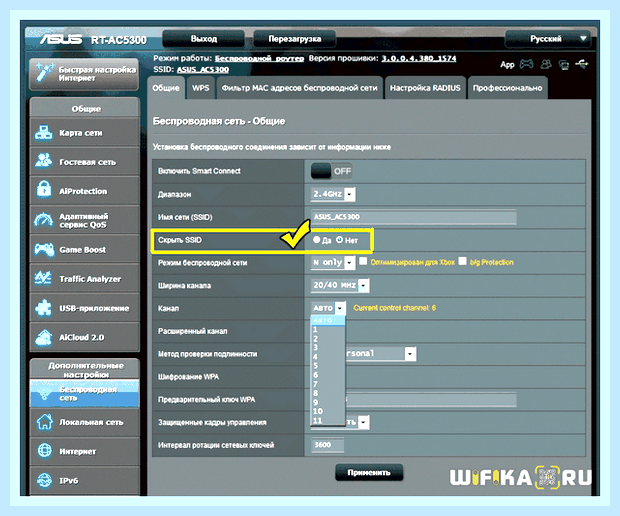This screenshot has height=516, width=620.
Task: Choose channel 6 in the list
Action: point(328,375)
